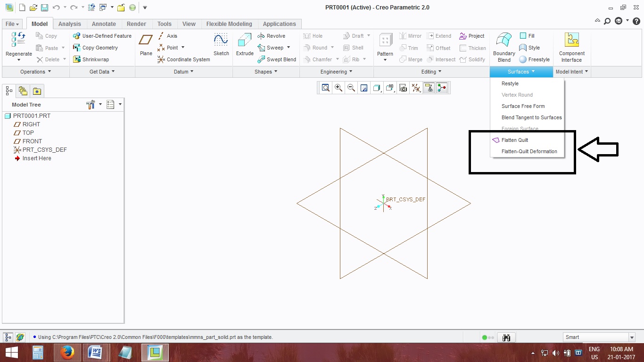Switch to the Favorites navigator tab

point(37,90)
